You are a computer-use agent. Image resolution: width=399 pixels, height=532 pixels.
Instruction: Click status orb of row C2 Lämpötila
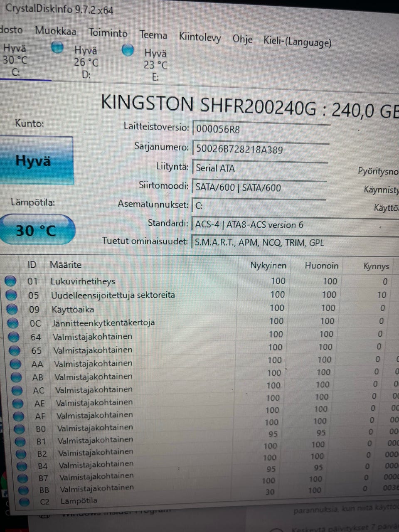(x=25, y=502)
